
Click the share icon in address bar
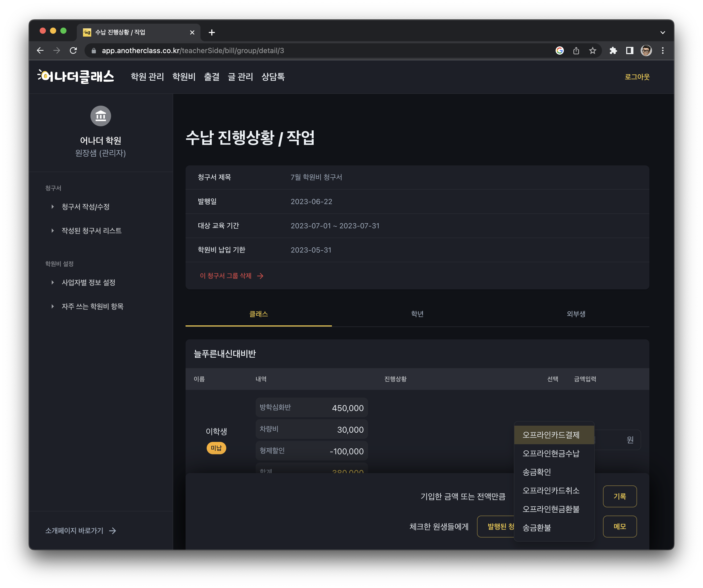pyautogui.click(x=576, y=51)
